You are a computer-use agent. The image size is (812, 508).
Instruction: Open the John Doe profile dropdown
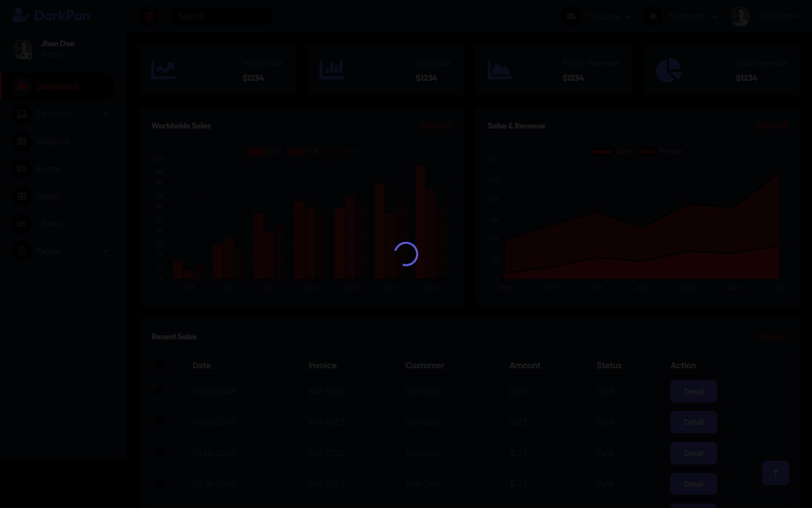point(765,16)
